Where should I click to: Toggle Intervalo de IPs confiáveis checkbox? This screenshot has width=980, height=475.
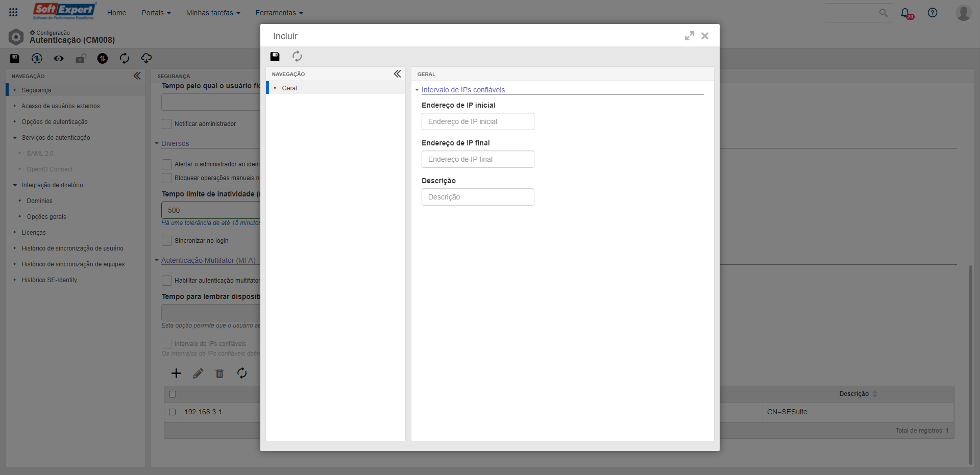[167, 344]
